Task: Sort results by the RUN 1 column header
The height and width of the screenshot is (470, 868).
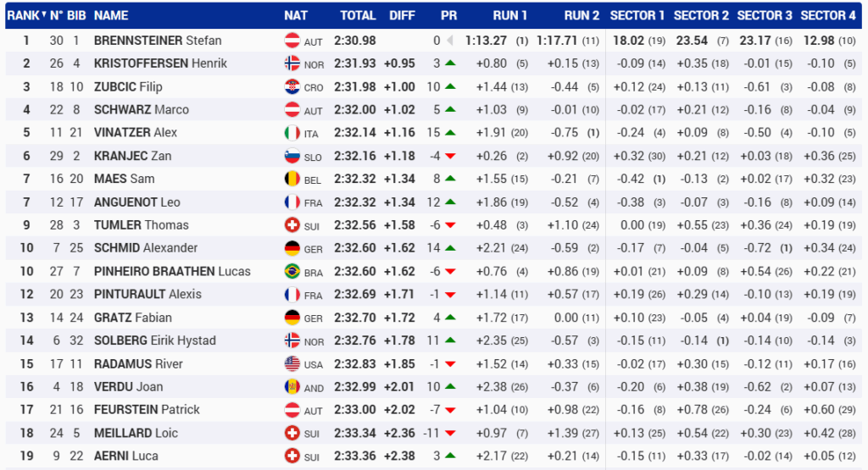Action: point(510,15)
